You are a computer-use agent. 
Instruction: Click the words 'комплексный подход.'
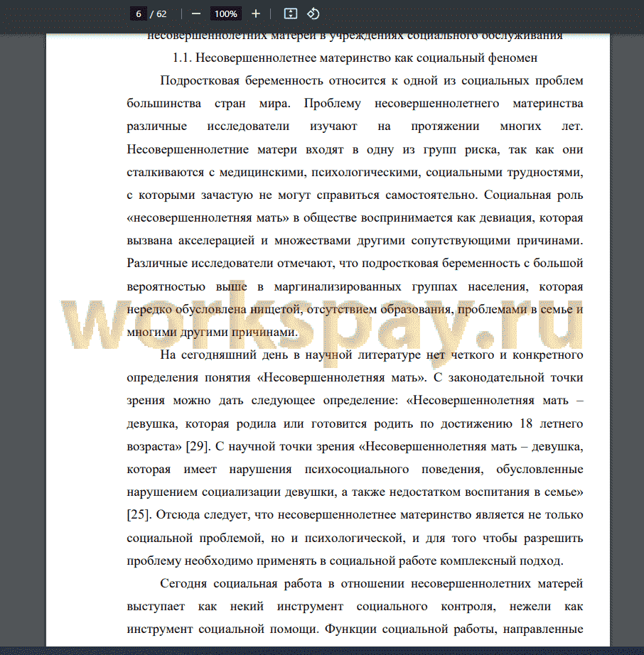coord(502,561)
